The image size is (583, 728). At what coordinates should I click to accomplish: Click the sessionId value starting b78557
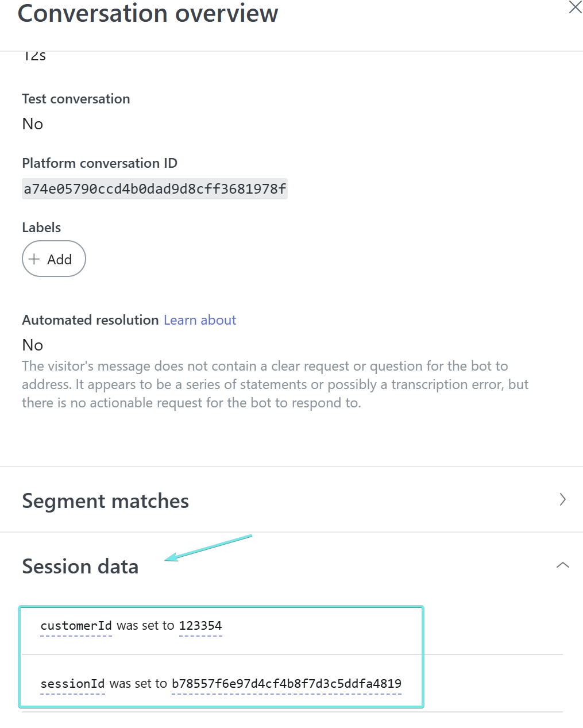[x=286, y=684]
